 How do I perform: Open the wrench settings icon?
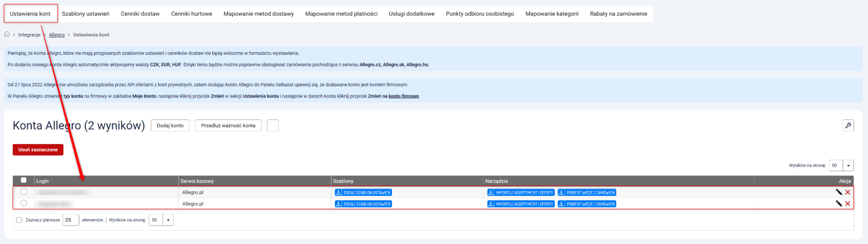(x=848, y=125)
